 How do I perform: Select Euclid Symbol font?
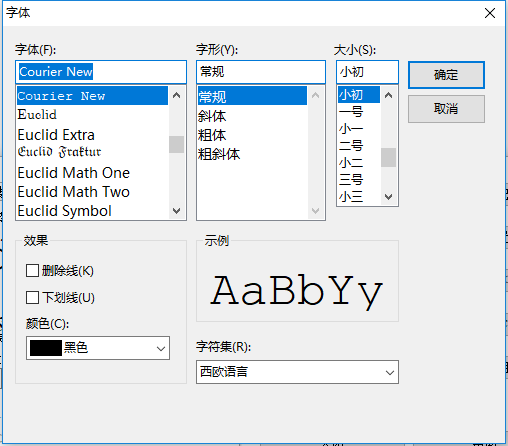pyautogui.click(x=92, y=211)
